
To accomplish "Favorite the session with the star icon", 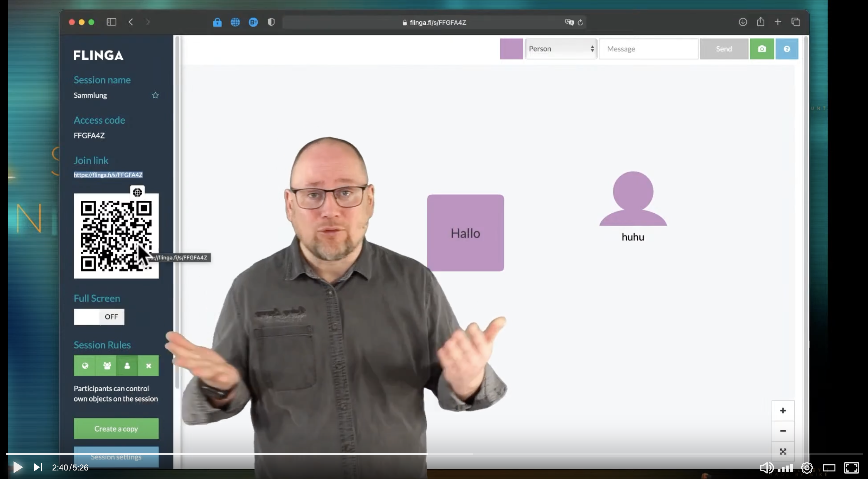I will pos(155,95).
